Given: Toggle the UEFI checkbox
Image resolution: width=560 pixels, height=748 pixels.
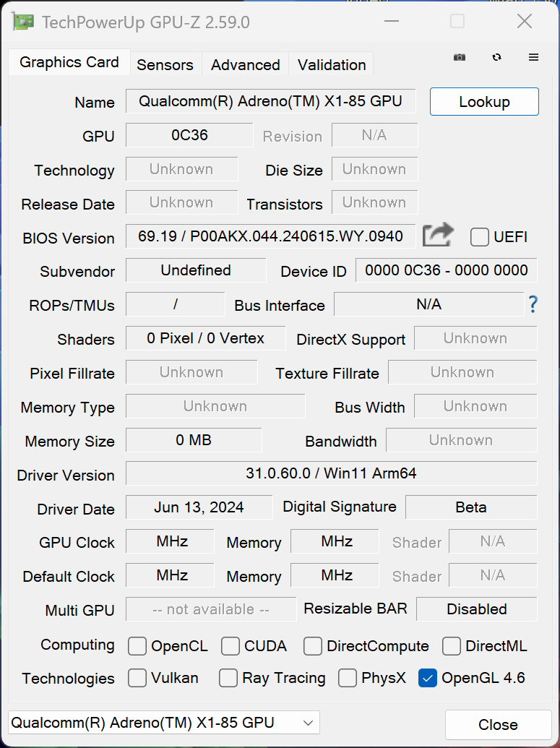Looking at the screenshot, I should (x=480, y=237).
